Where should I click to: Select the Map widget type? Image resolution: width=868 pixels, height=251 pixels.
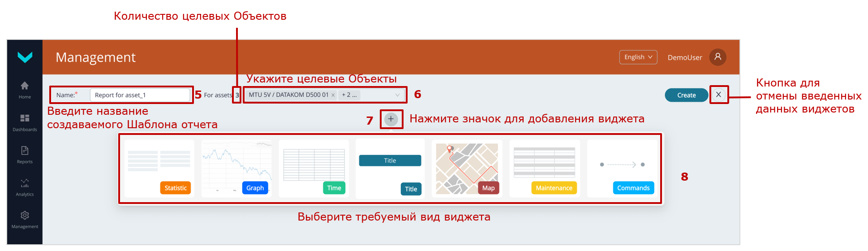point(467,169)
